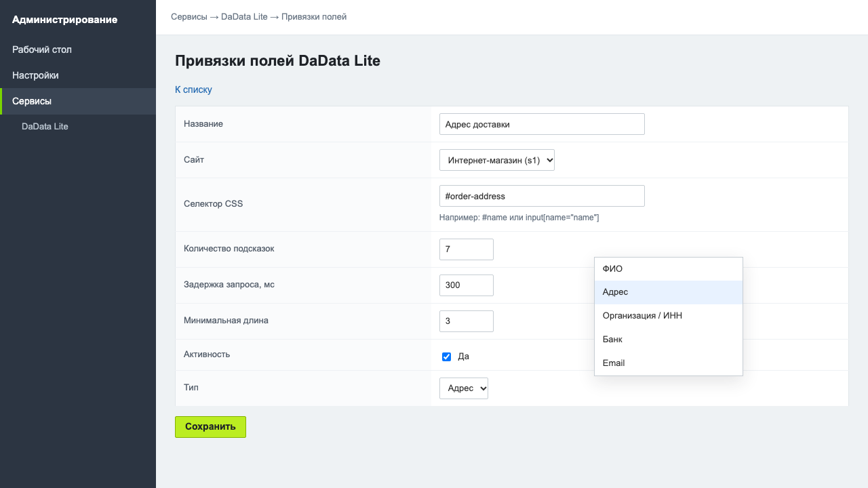Viewport: 868px width, 488px height.
Task: Click the Администрирование sidebar heading
Action: tap(65, 20)
